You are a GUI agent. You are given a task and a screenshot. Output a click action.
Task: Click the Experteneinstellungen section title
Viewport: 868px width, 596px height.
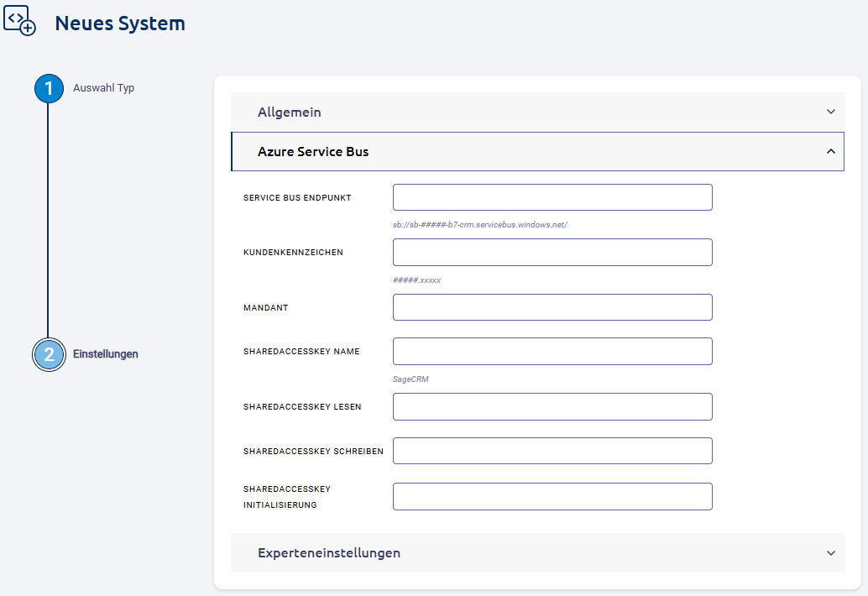329,553
